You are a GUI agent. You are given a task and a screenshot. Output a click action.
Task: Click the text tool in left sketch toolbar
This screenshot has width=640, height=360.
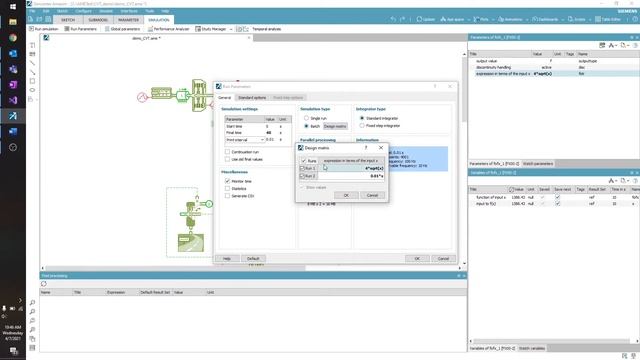(x=32, y=45)
